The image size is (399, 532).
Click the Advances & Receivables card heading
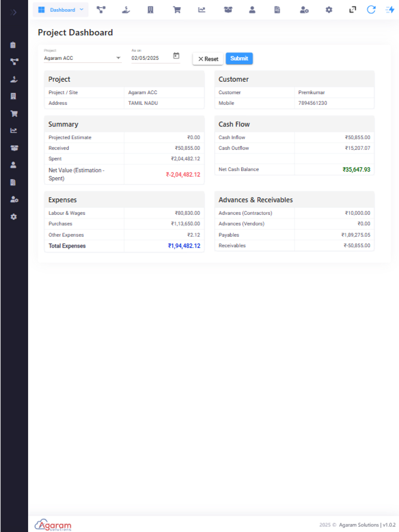[x=255, y=200]
